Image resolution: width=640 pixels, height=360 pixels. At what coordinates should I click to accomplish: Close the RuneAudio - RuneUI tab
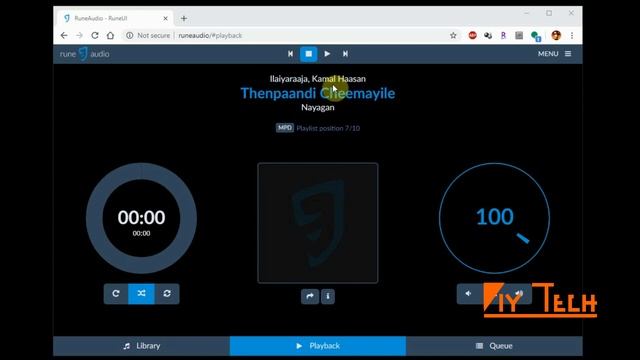pyautogui.click(x=165, y=18)
